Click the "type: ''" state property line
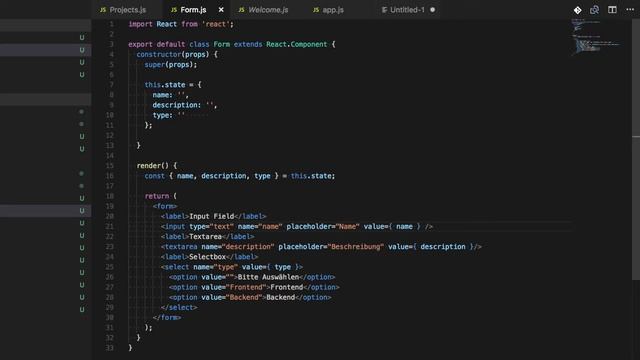 pos(169,116)
